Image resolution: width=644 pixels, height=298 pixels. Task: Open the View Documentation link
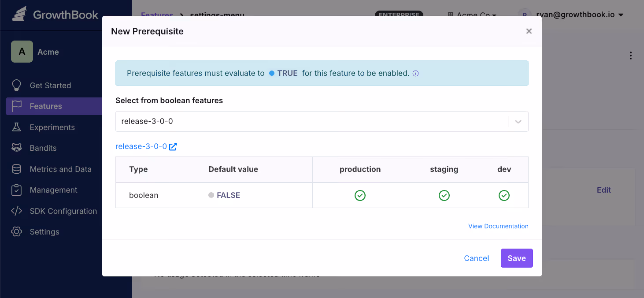[x=498, y=226]
